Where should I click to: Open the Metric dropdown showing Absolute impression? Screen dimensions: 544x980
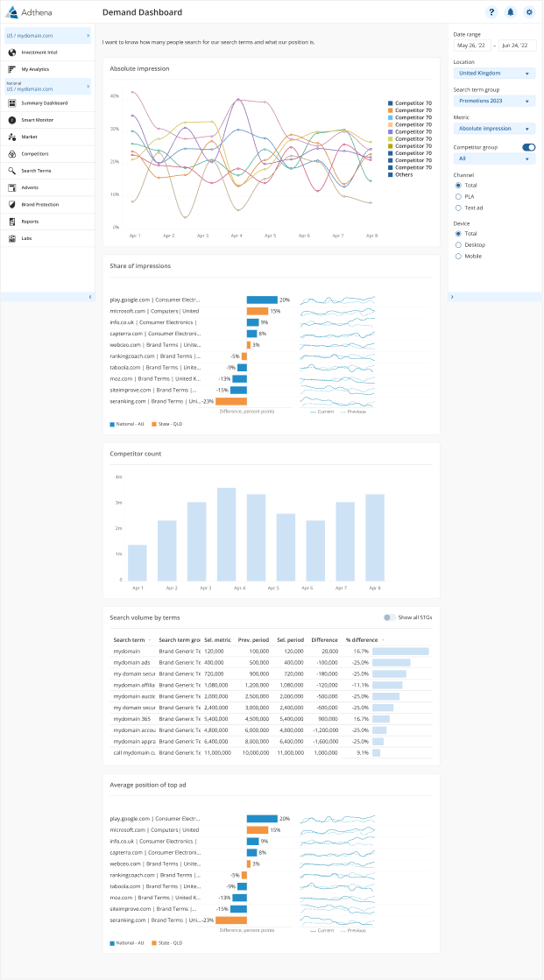(x=494, y=128)
